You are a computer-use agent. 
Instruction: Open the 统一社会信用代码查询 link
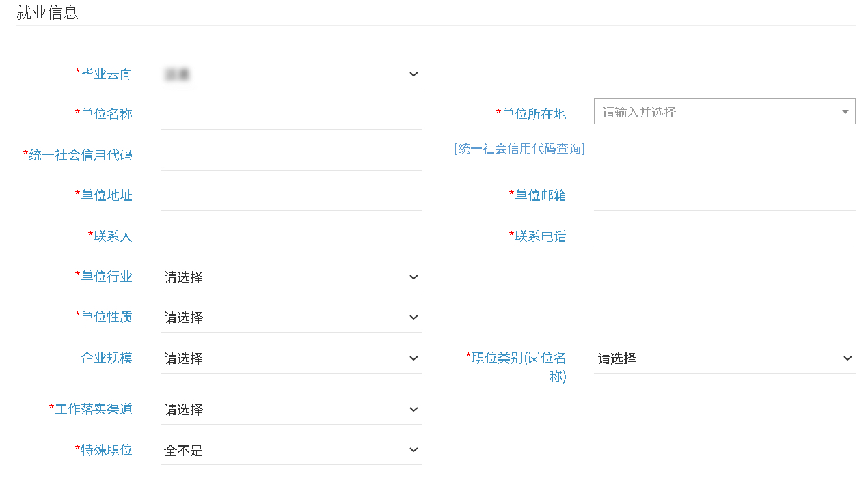click(519, 149)
